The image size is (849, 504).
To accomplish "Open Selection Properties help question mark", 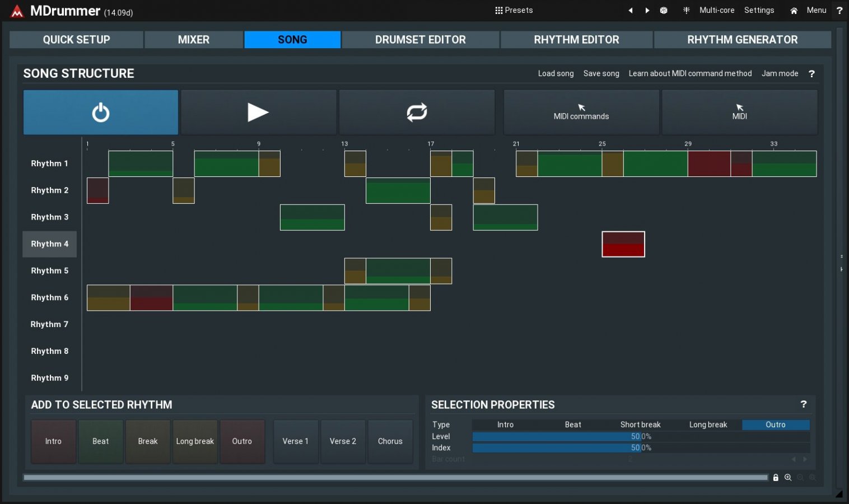I will coord(804,404).
